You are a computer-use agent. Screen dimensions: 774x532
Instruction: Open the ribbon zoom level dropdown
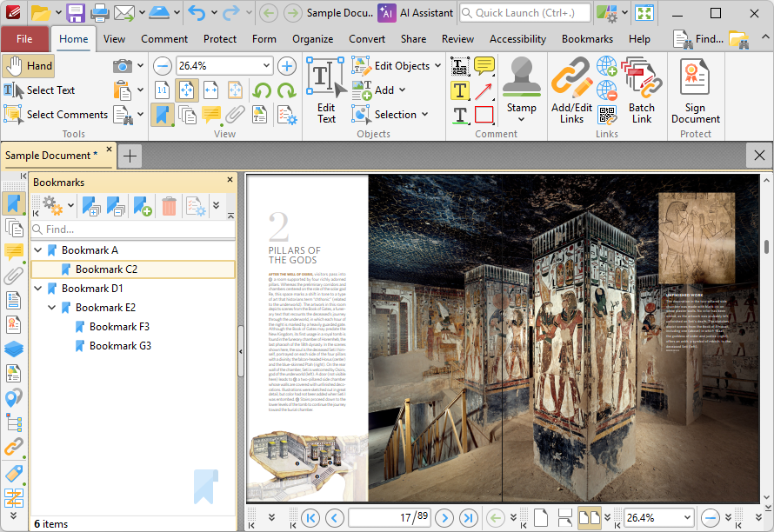266,66
